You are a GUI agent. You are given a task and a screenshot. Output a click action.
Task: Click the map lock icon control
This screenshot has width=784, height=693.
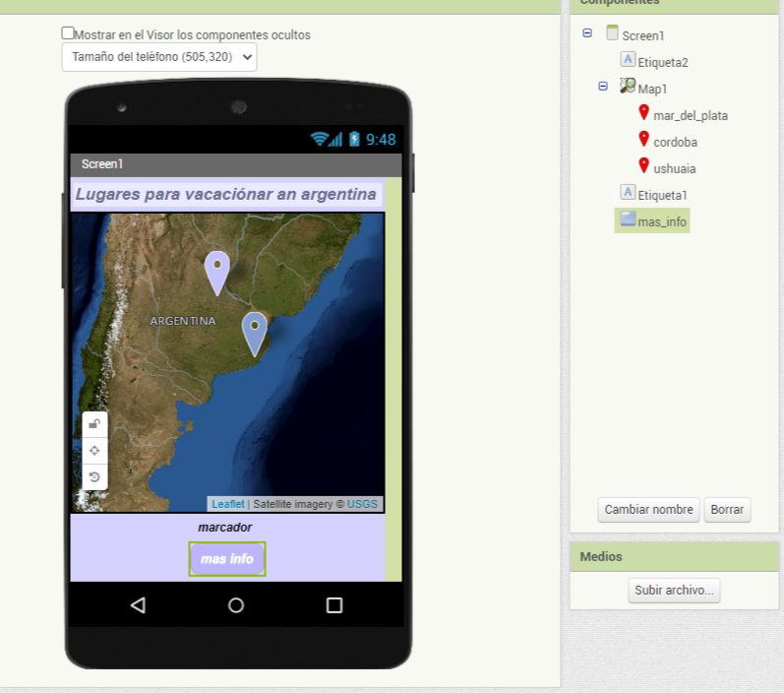[x=94, y=424]
